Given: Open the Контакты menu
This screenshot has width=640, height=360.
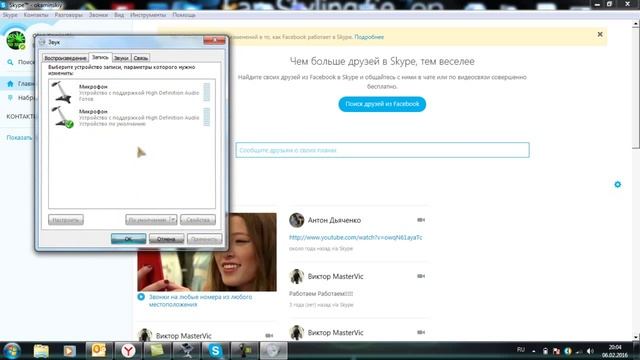Looking at the screenshot, I should (36, 15).
